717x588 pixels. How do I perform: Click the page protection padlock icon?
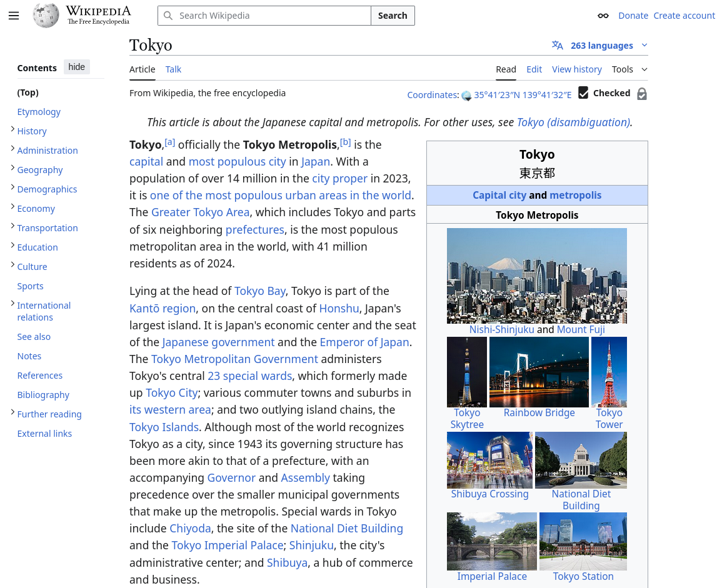tap(642, 94)
